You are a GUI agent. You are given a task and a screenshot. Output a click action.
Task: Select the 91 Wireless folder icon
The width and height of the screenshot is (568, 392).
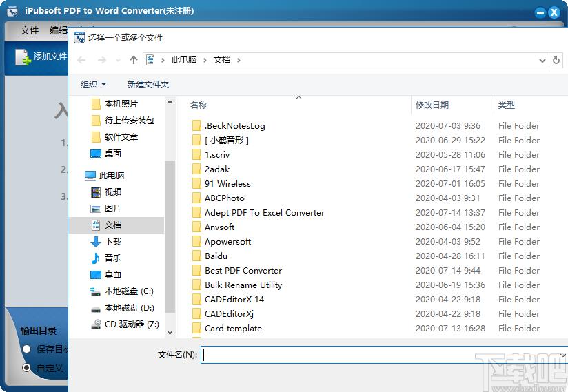pyautogui.click(x=196, y=184)
